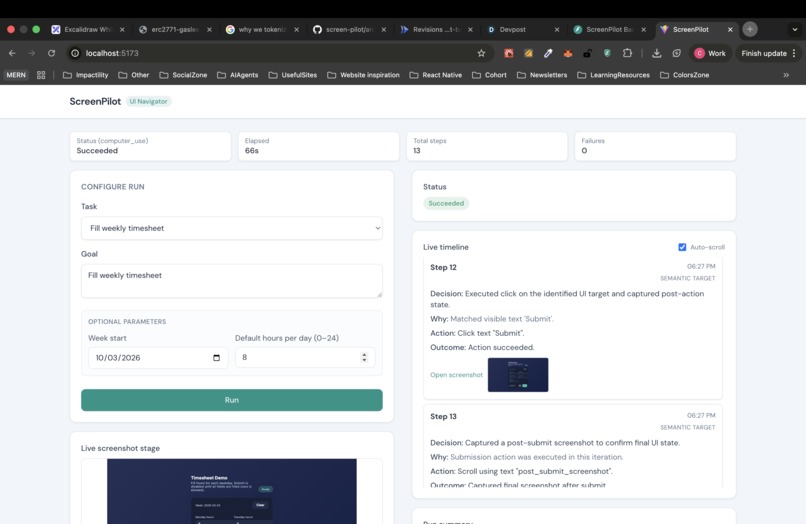The image size is (806, 524).
Task: Open the Newsletters bookmarks folder
Action: [x=542, y=75]
